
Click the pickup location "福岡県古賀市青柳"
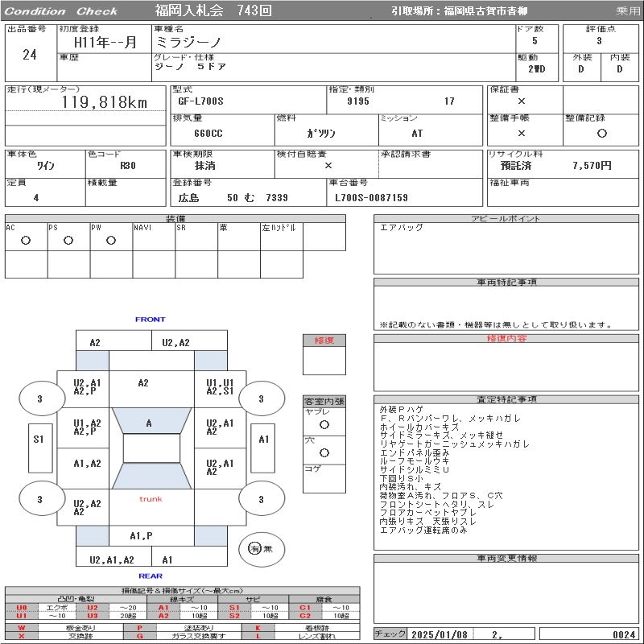(x=486, y=11)
